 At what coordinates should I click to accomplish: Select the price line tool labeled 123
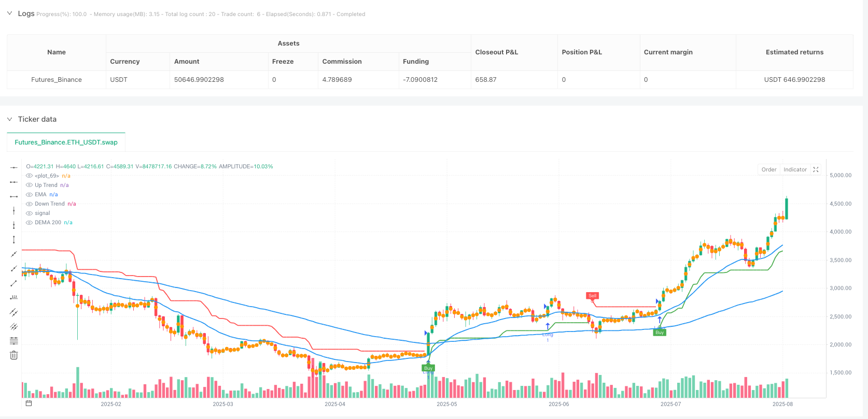(x=14, y=298)
